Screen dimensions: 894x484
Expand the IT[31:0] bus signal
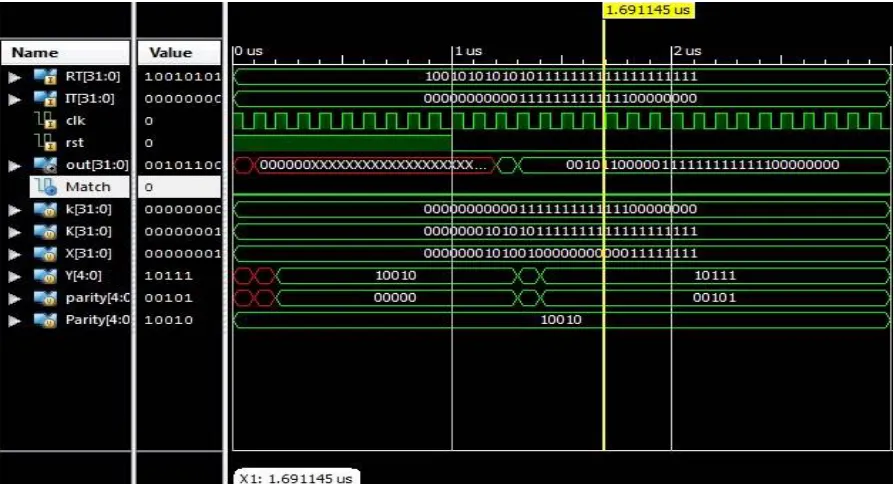click(14, 99)
